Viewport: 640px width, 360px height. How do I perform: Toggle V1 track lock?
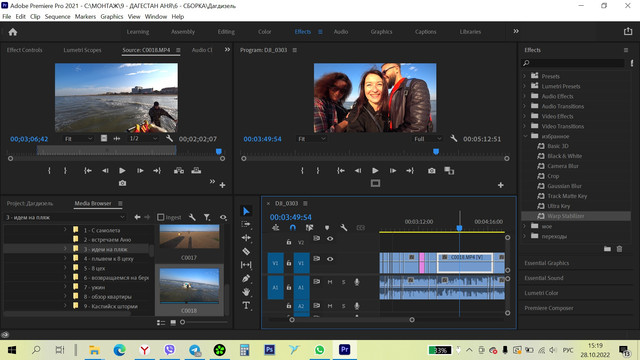tap(289, 263)
